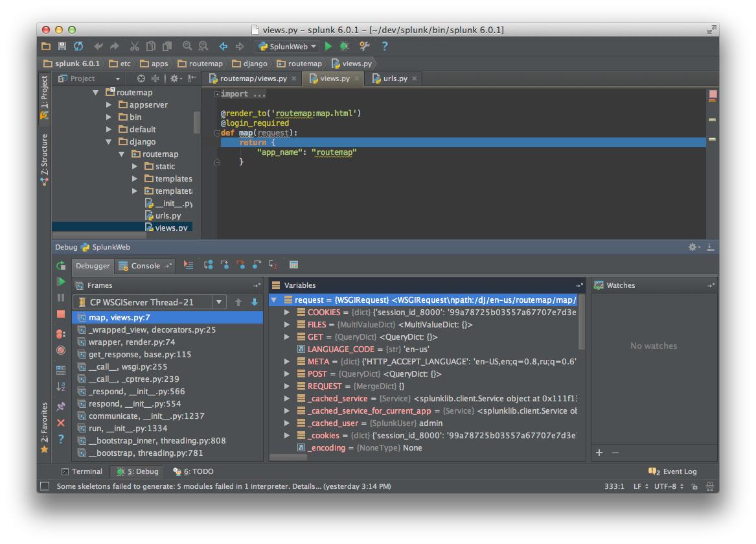Expand the META variable
756x544 pixels.
287,362
